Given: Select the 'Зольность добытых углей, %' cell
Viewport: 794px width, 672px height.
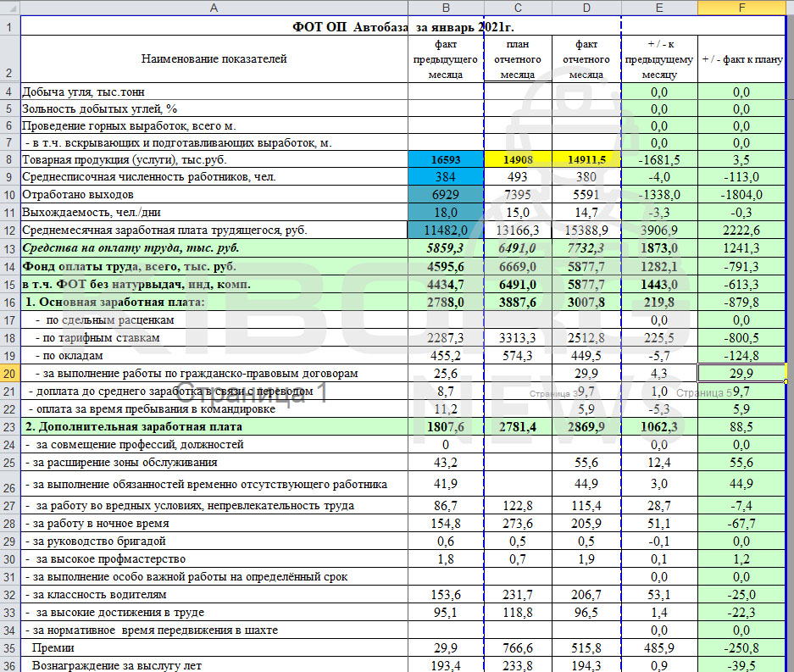Looking at the screenshot, I should (x=214, y=108).
